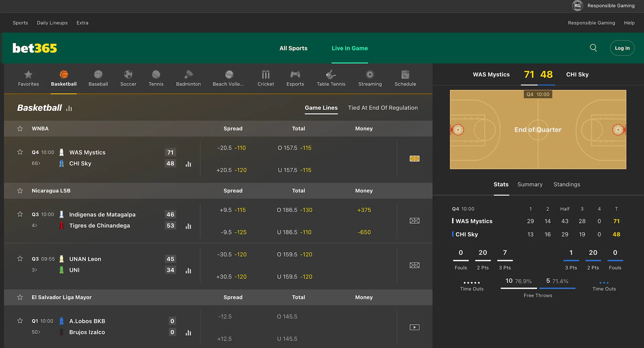Favorite the Nicaragua LSB league
The image size is (644, 348).
pos(20,191)
